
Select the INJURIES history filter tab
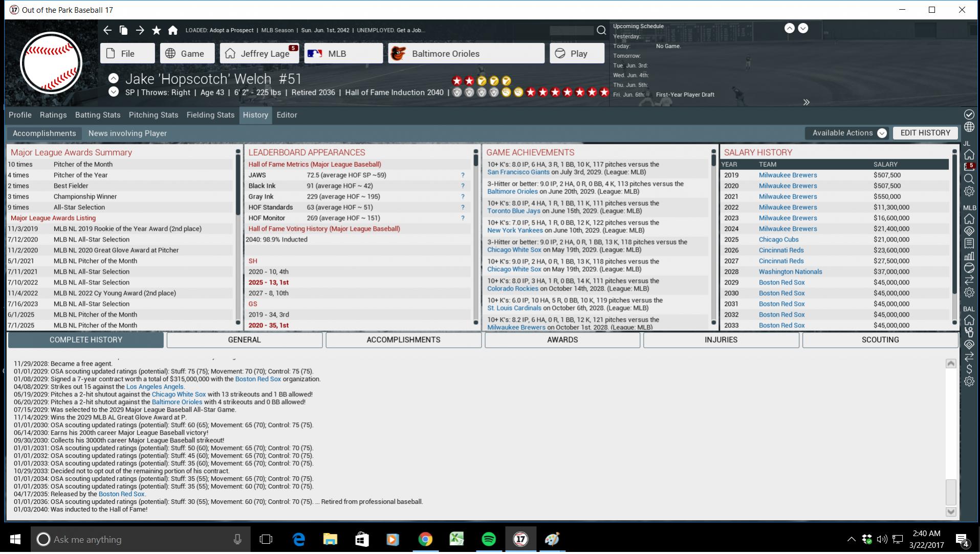tap(721, 340)
